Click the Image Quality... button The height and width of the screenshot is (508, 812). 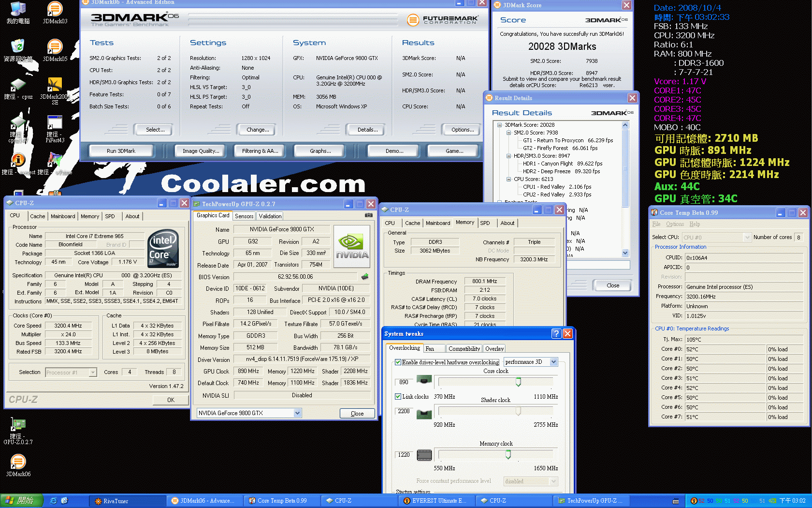(x=201, y=151)
